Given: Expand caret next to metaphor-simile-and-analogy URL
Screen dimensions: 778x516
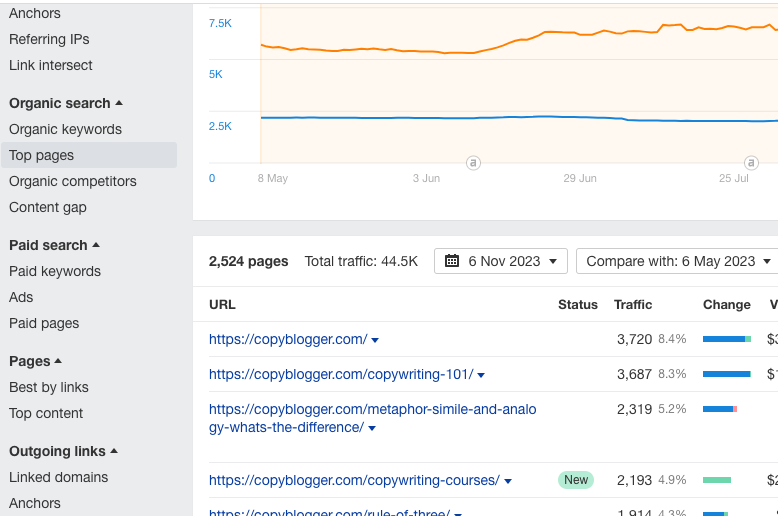Looking at the screenshot, I should (372, 428).
